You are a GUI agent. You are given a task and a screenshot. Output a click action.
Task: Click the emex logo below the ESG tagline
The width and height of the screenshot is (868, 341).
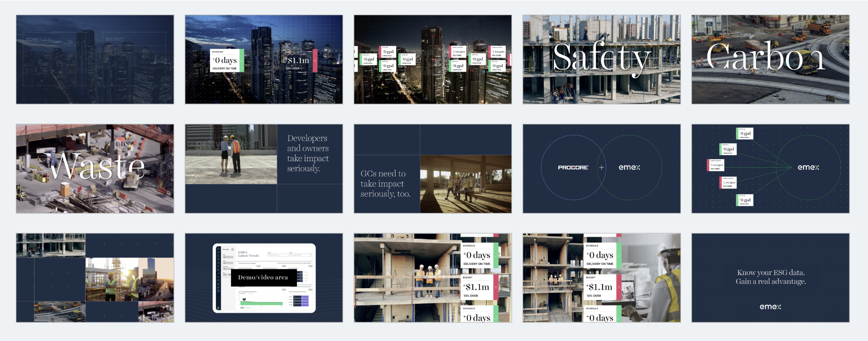coord(770,307)
